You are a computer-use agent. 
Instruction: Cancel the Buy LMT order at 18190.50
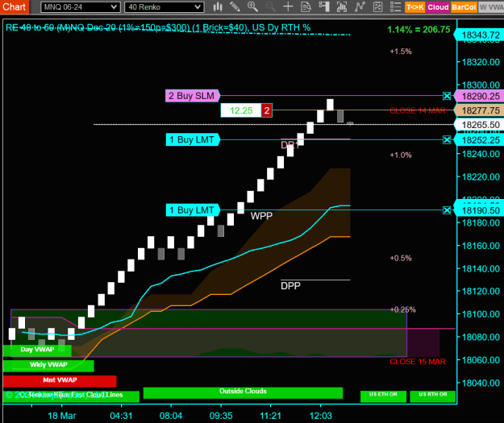[x=447, y=210]
